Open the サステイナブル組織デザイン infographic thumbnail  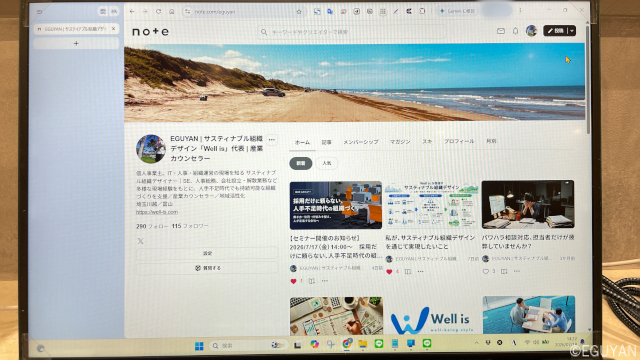pos(432,205)
